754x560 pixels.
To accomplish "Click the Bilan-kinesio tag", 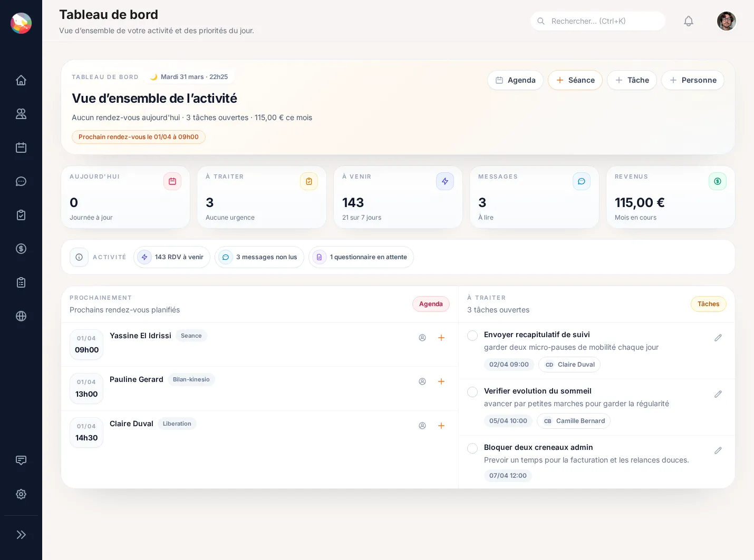I will (x=191, y=379).
